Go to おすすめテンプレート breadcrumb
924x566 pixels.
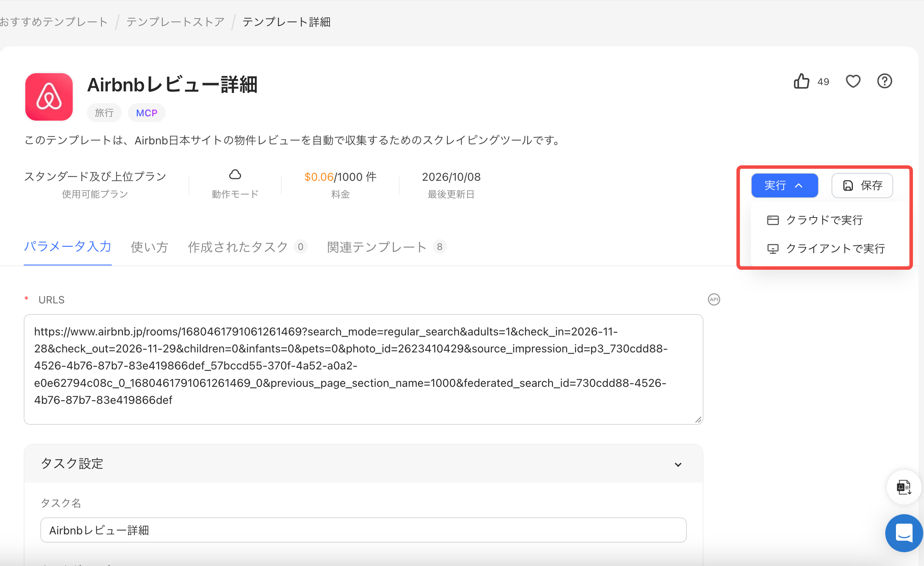pyautogui.click(x=54, y=22)
